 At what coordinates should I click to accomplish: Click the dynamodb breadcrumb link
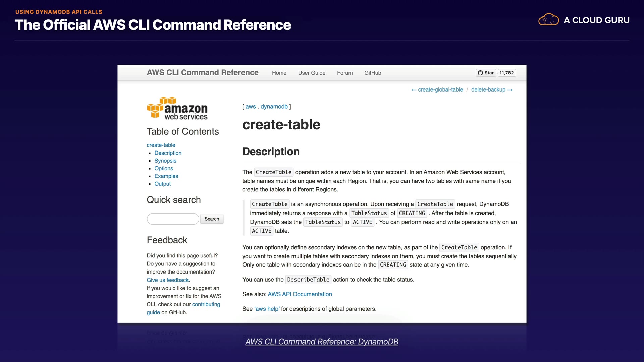[274, 106]
